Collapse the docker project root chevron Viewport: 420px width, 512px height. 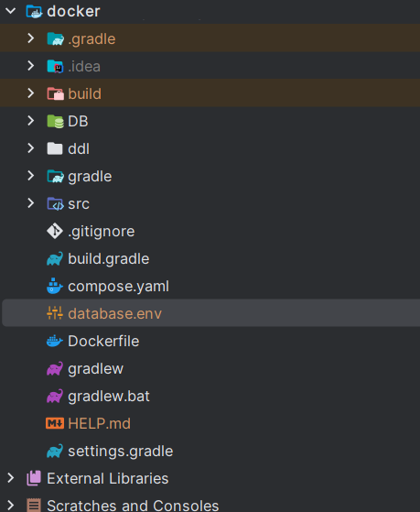[11, 11]
